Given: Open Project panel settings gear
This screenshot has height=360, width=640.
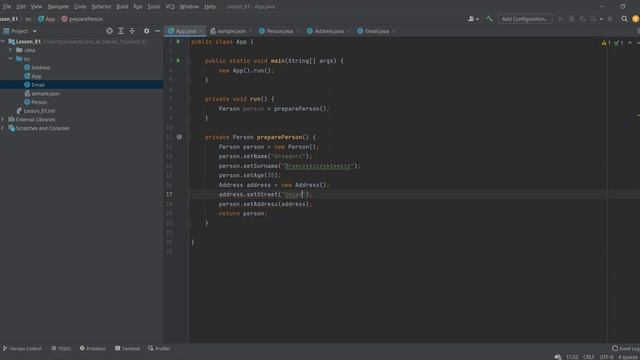Looking at the screenshot, I should click(x=147, y=31).
